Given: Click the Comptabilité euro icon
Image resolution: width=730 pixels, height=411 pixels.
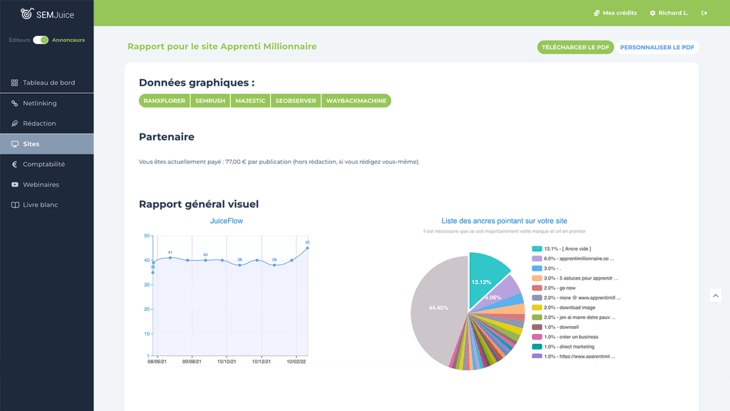Looking at the screenshot, I should click(x=14, y=164).
